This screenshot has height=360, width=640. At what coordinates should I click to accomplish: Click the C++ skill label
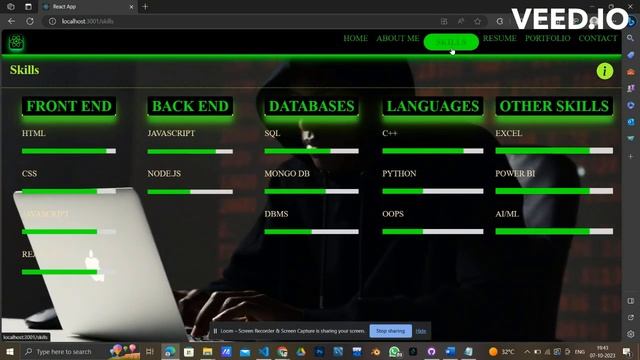pyautogui.click(x=390, y=133)
